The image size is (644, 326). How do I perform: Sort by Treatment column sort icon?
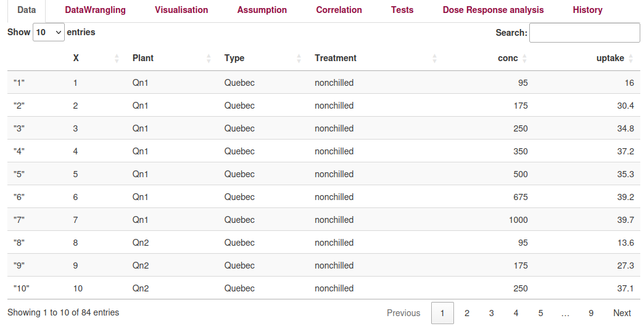434,59
